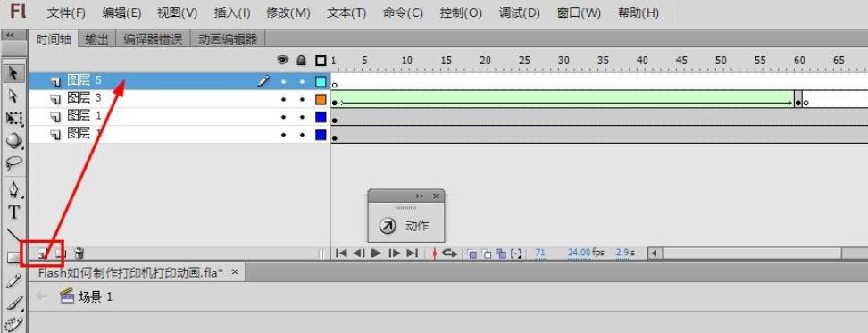The height and width of the screenshot is (333, 868).
Task: Close the Flash如何制作打印机打印动画.fla document tab
Action: coord(235,271)
